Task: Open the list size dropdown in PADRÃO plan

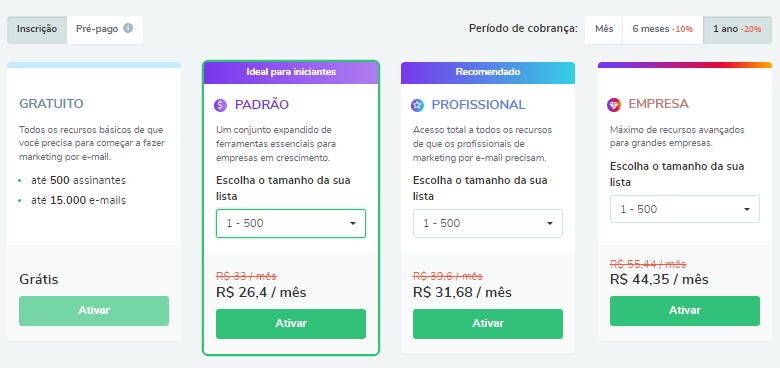Action: [x=291, y=223]
